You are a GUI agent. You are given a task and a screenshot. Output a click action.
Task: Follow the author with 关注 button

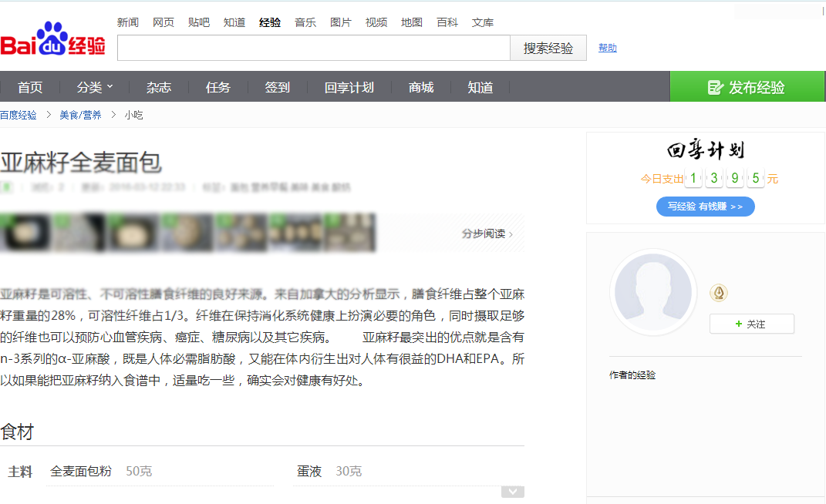pos(751,324)
